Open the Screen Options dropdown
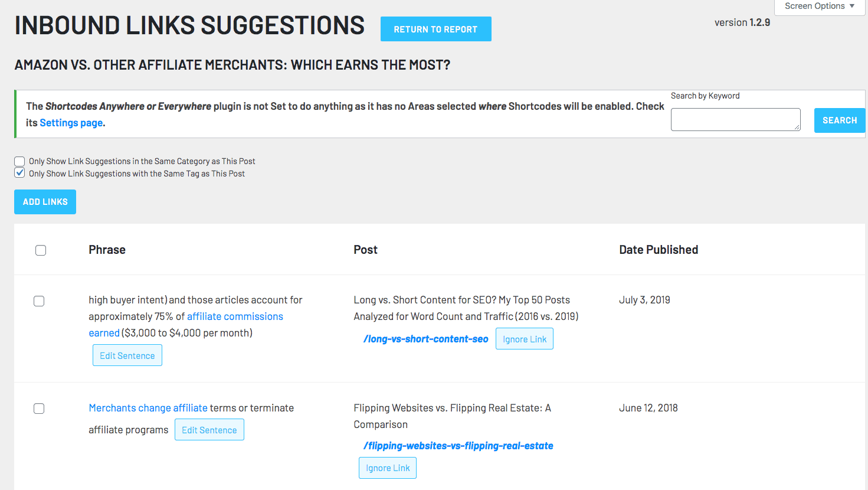868x490 pixels. pyautogui.click(x=819, y=6)
